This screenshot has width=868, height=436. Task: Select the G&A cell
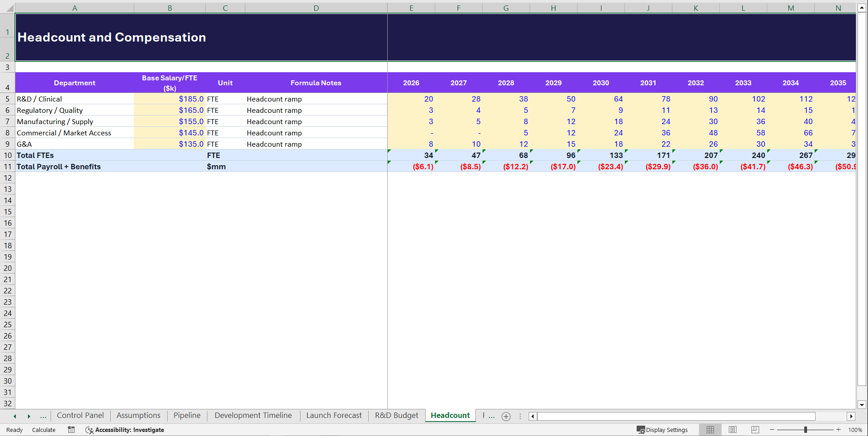75,144
